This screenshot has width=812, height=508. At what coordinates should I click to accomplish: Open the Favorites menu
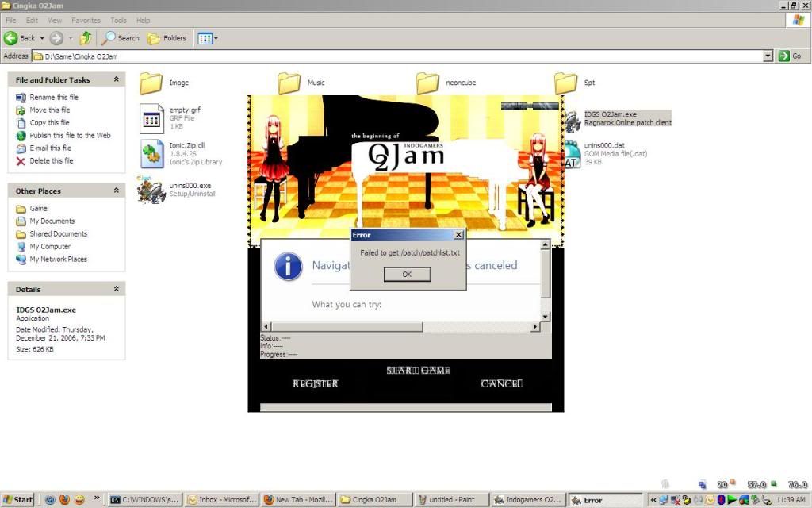point(86,20)
